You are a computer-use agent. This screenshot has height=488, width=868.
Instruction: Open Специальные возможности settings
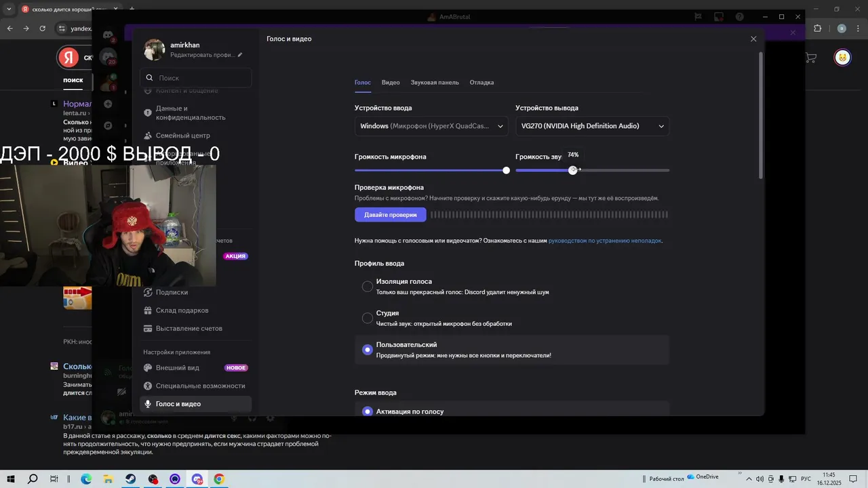(x=196, y=386)
